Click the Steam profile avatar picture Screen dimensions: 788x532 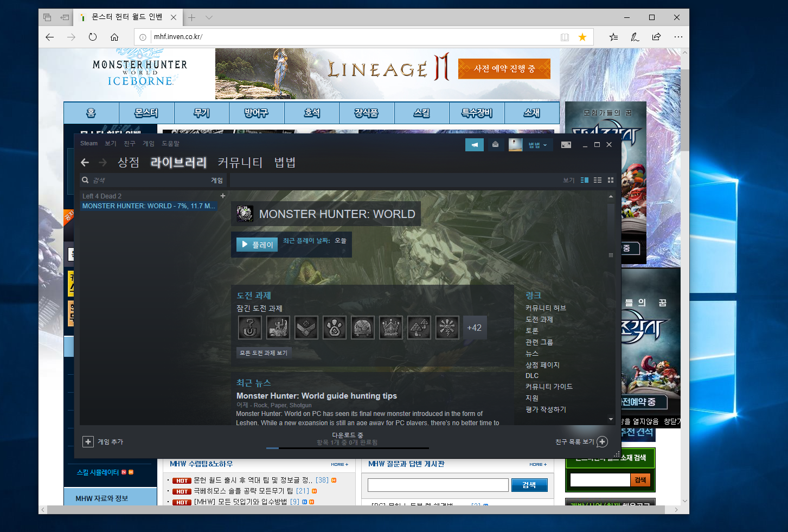point(515,145)
